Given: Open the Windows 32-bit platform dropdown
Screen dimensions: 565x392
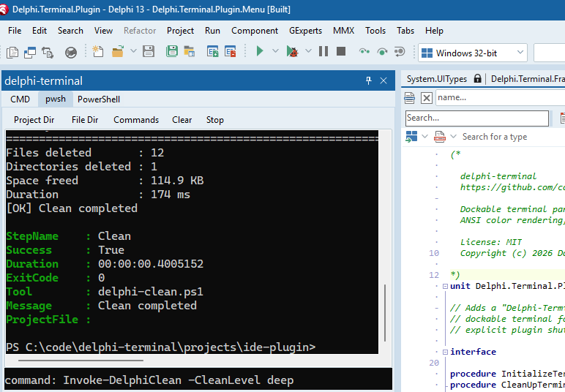Looking at the screenshot, I should pyautogui.click(x=472, y=53).
